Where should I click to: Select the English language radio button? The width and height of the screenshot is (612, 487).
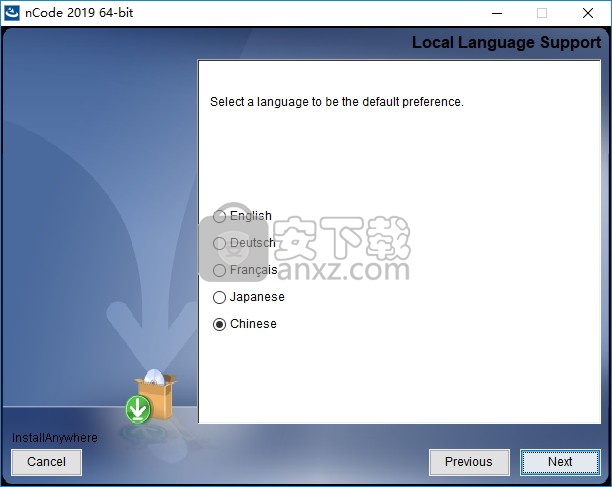(x=219, y=216)
